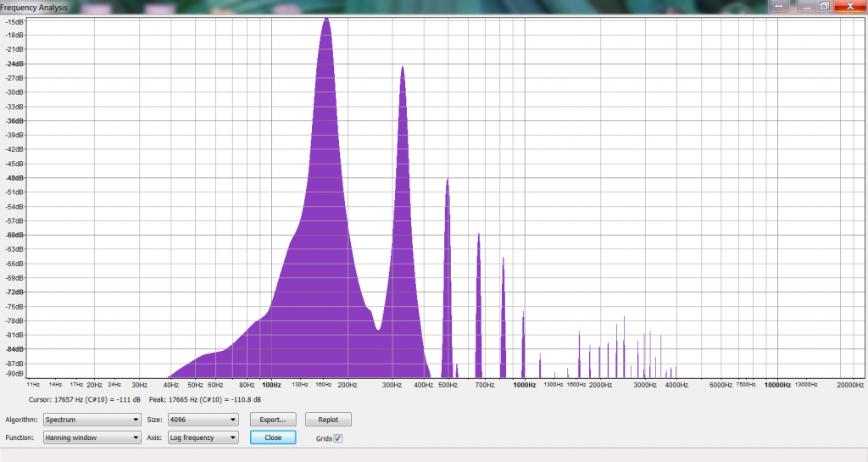This screenshot has height=462, width=868.
Task: Click the Close button beside Axis dropdown
Action: (273, 438)
